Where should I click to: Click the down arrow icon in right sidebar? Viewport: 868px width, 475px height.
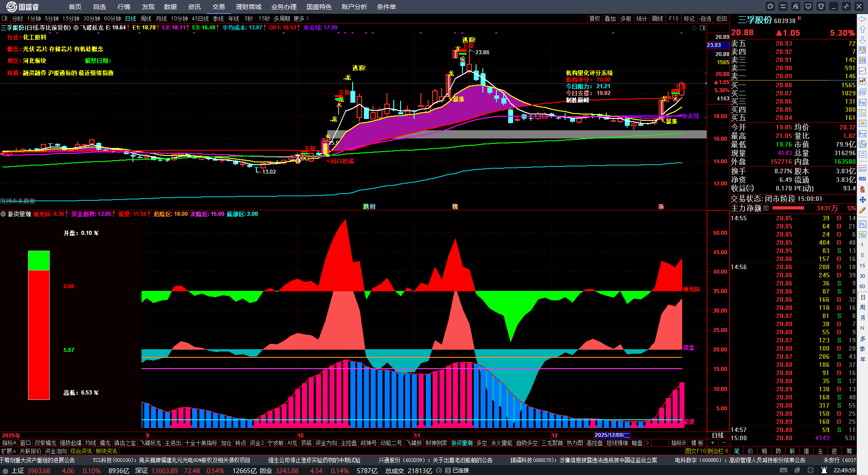(x=863, y=40)
